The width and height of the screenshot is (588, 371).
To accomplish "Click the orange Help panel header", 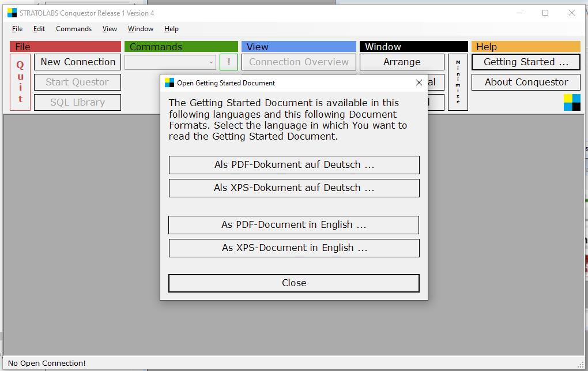I will tap(526, 47).
